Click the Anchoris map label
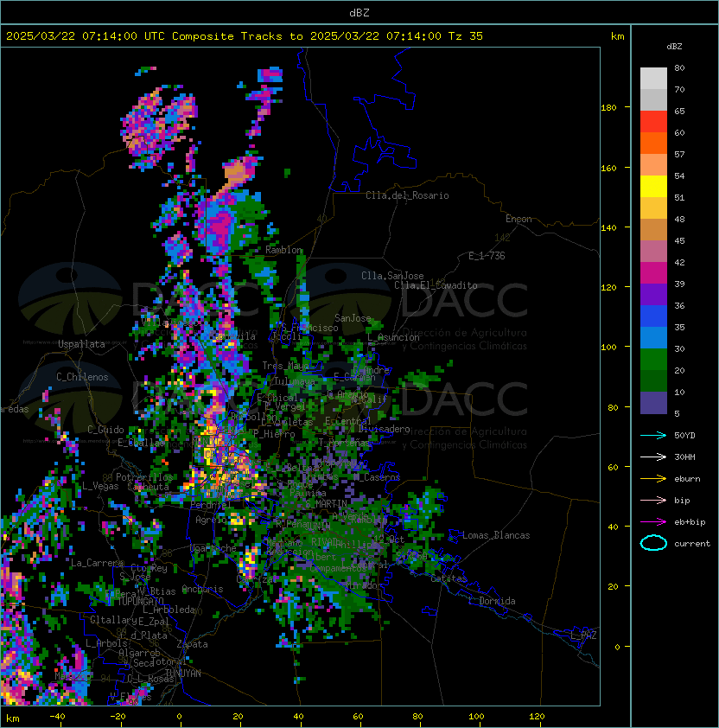This screenshot has width=719, height=728. point(202,589)
